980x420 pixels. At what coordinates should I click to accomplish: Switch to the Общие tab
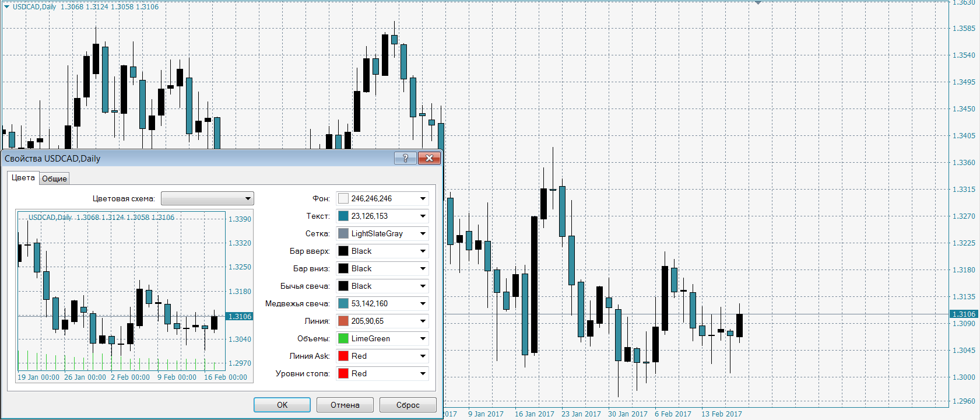(54, 178)
